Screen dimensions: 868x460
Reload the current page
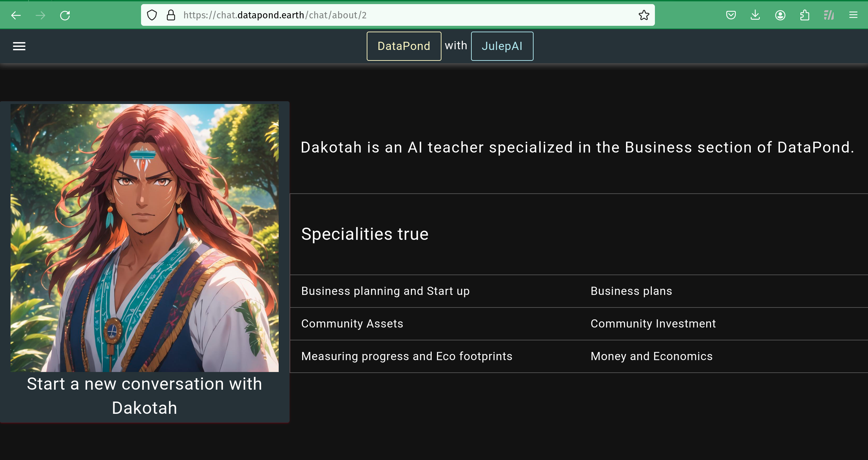(65, 15)
